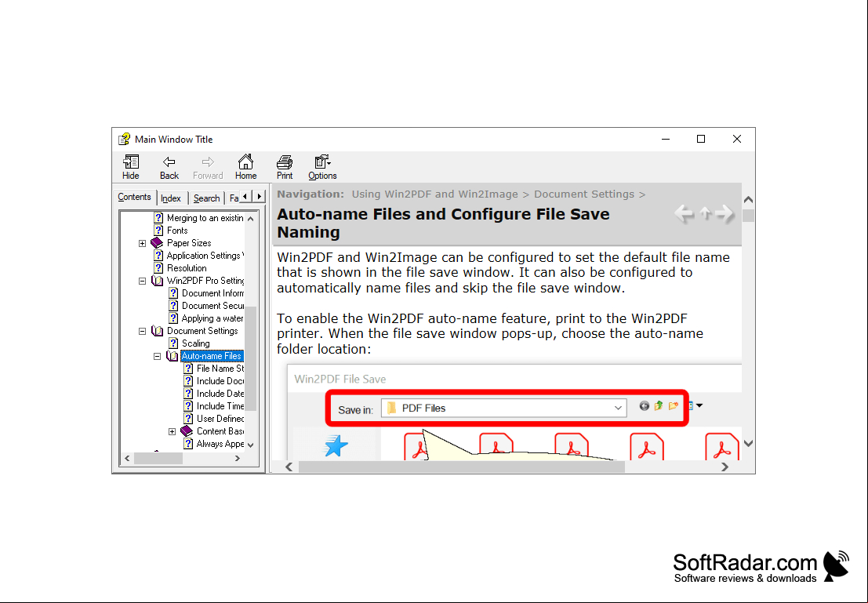Click the topic pane horizontal scrollbar thumb
This screenshot has height=603, width=868.
462,467
